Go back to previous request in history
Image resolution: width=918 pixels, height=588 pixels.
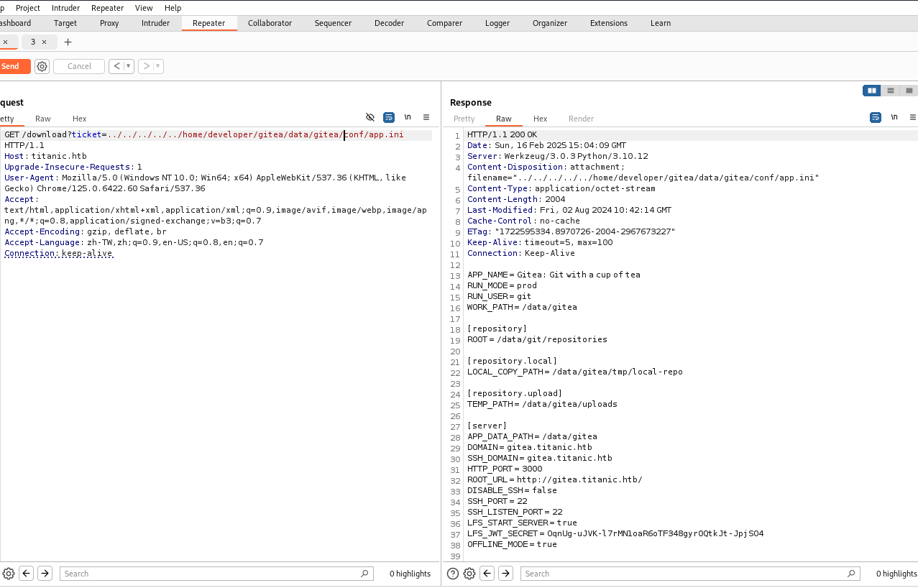pos(116,66)
